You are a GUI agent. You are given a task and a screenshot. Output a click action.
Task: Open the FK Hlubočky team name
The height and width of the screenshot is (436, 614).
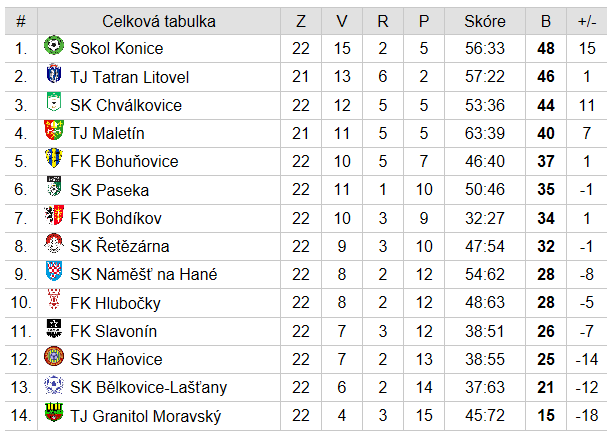116,303
